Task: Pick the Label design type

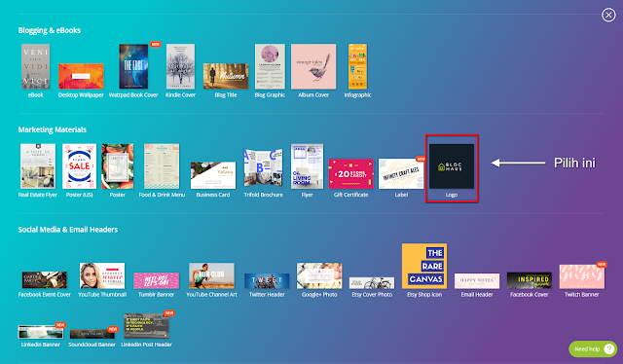Action: coord(401,173)
